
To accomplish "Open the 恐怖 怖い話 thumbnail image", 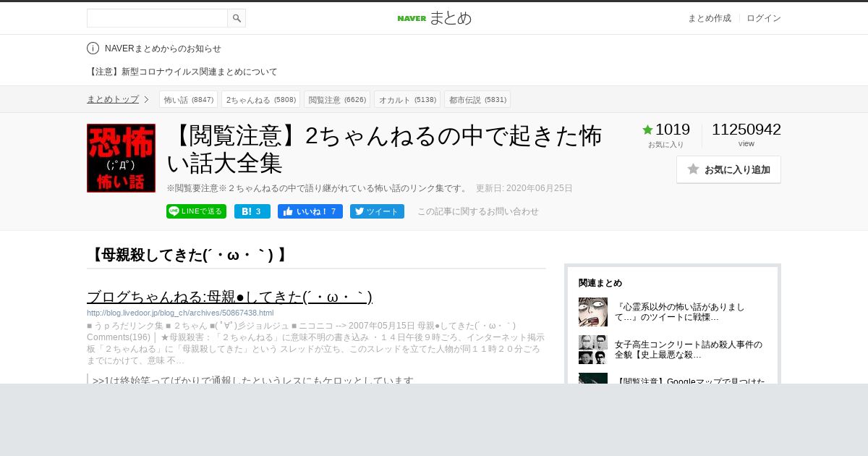I will (121, 158).
